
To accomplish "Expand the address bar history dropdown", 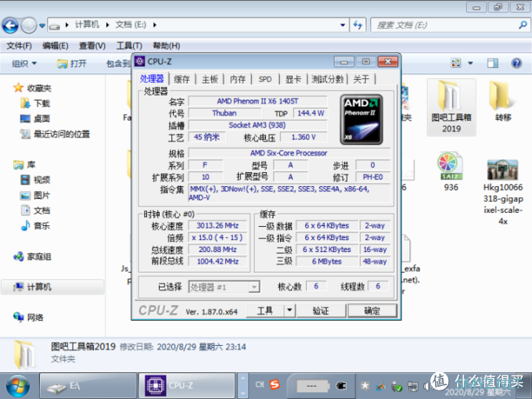I will 343,25.
